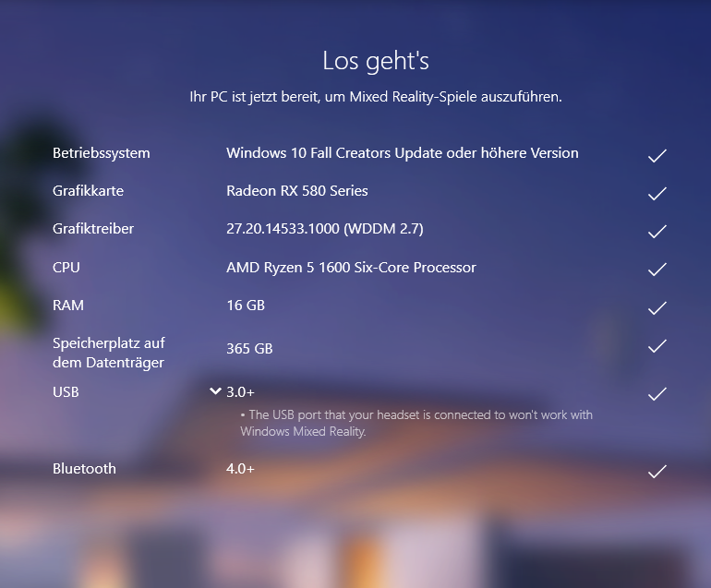Click the USB '3.0+' value

(x=240, y=391)
